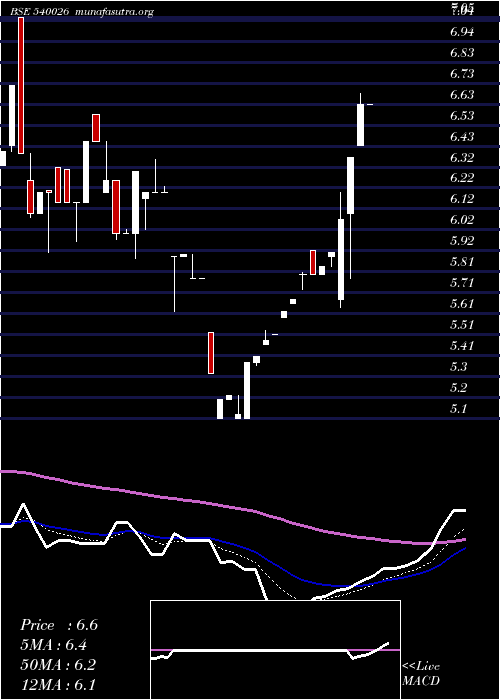
Task: Click the 5.71 price axis label
Action: (x=462, y=283)
